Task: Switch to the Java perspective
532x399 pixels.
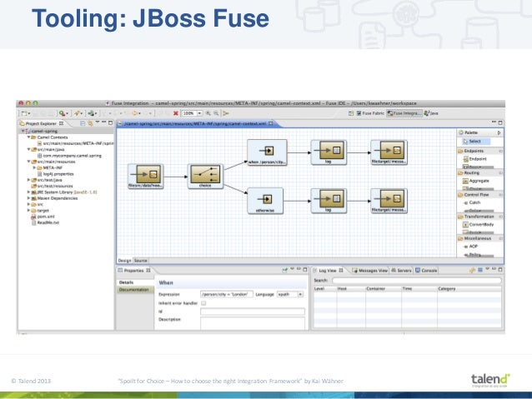Action: pos(431,113)
